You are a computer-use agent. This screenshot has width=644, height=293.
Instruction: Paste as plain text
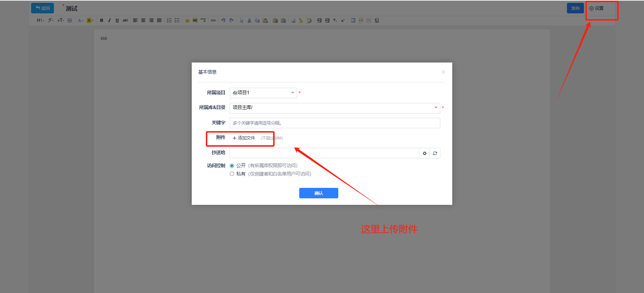click(275, 21)
